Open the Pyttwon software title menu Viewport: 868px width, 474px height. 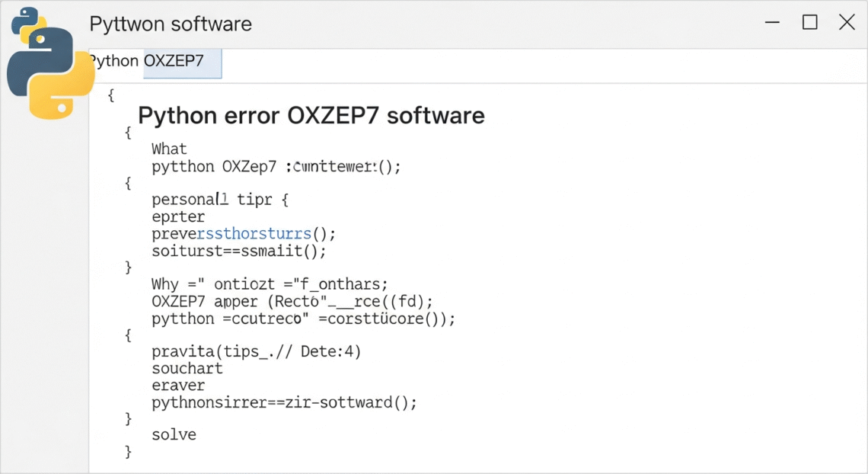(170, 24)
